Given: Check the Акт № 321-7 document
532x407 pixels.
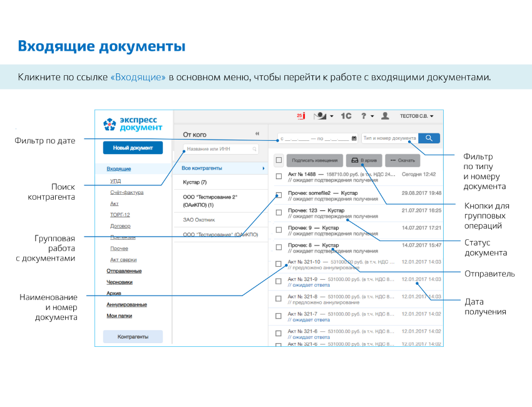Looking at the screenshot, I should coord(279,316).
